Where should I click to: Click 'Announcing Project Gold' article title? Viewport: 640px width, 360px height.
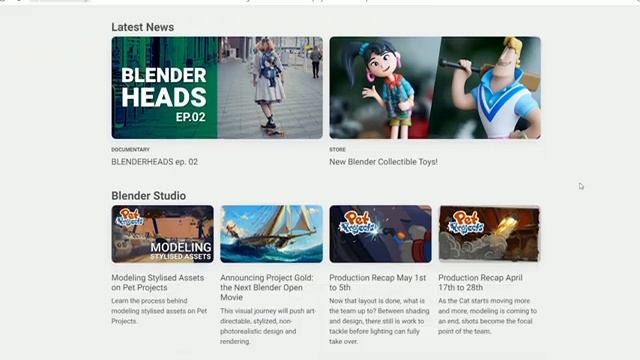267,287
